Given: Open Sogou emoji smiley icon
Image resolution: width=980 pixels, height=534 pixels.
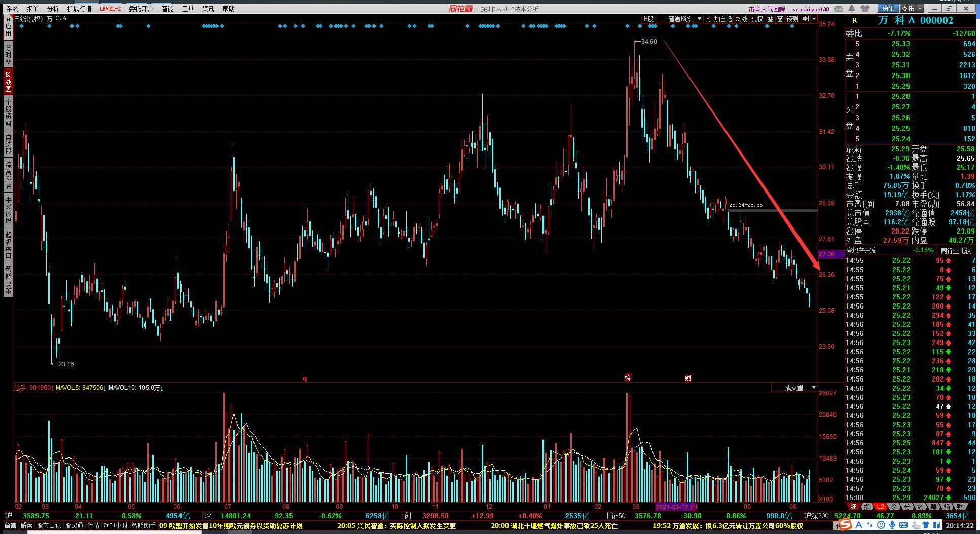Looking at the screenshot, I should click(881, 525).
